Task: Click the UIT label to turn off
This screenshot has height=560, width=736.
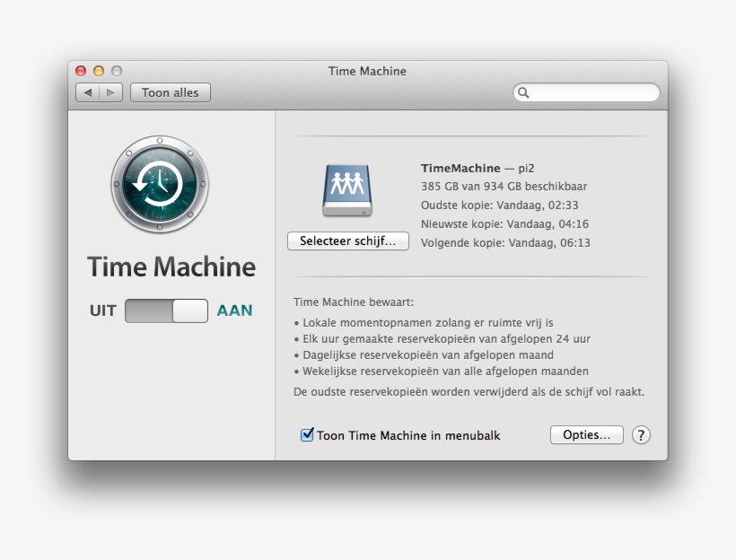Action: point(102,311)
